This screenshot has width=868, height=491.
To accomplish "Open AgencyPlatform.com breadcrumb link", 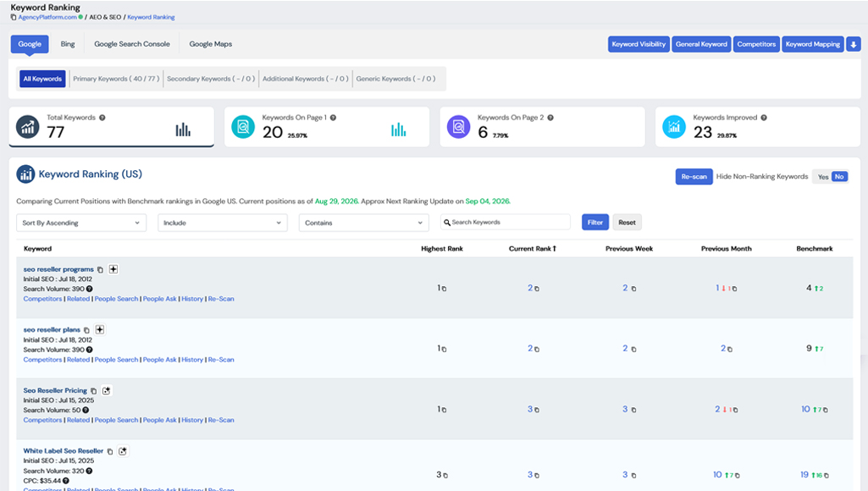I will pyautogui.click(x=47, y=17).
